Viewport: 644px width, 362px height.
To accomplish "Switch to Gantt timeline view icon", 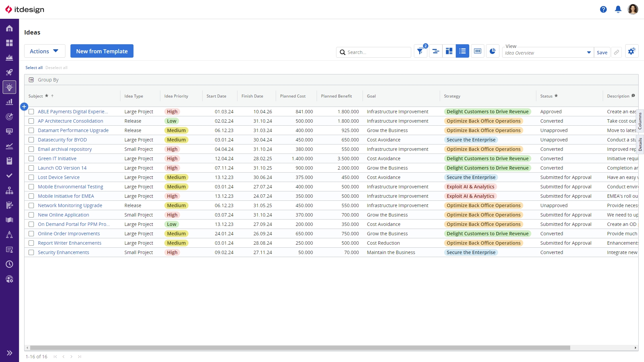I will click(x=435, y=51).
